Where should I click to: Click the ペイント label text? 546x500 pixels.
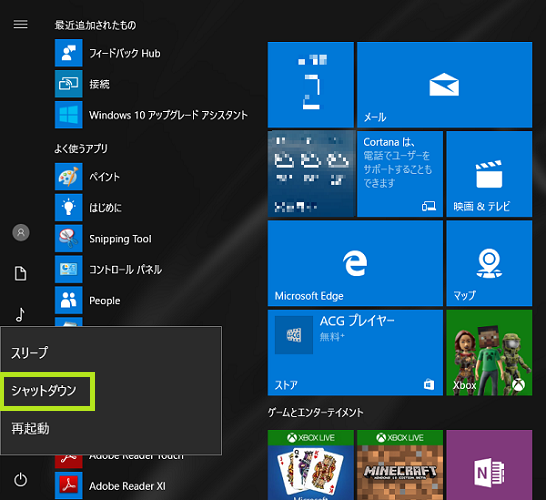tap(104, 177)
